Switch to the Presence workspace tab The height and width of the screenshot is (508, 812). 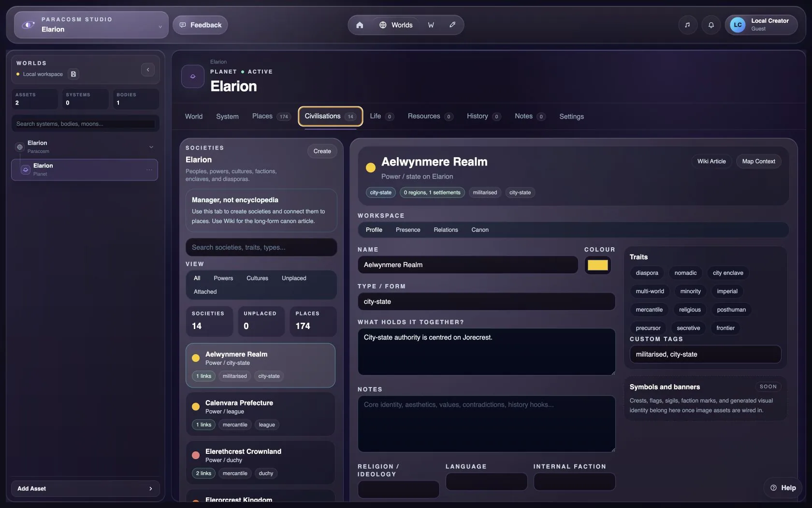408,230
